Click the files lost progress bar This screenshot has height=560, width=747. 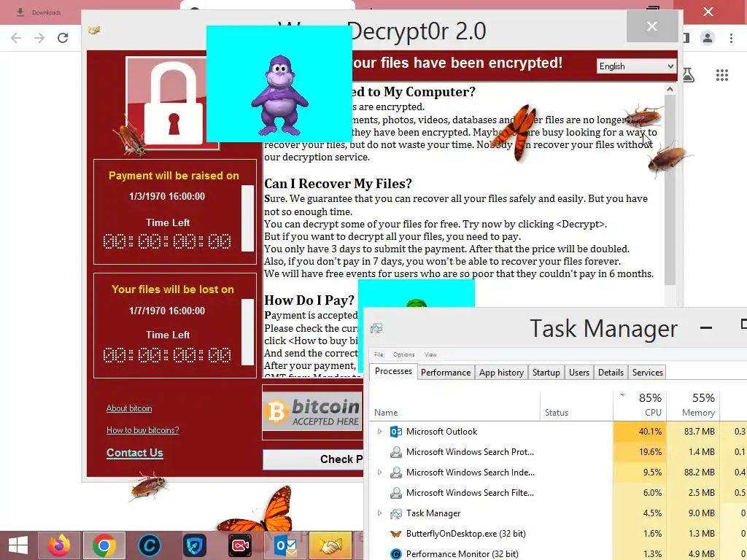click(248, 332)
